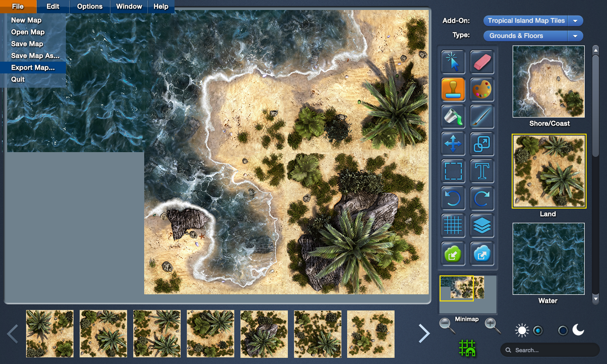The width and height of the screenshot is (607, 364).
Task: Choose Export Map... from File menu
Action: coord(33,67)
